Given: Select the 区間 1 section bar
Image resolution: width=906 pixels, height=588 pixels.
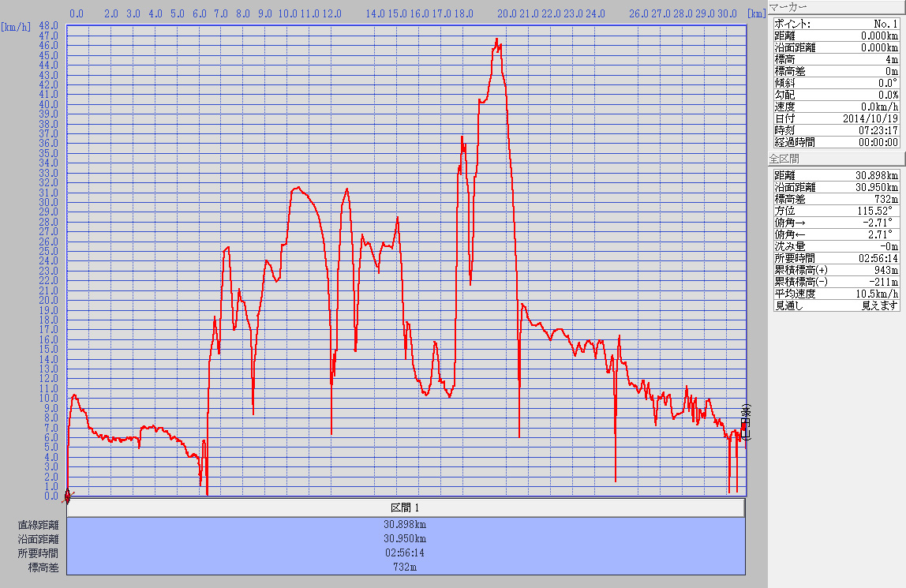Looking at the screenshot, I should pyautogui.click(x=406, y=507).
